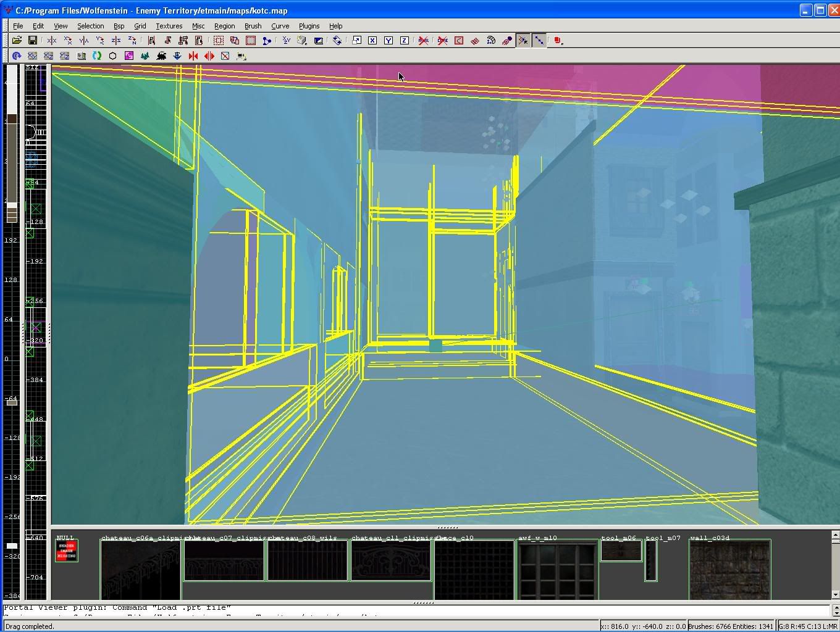Click the Hollow brush icon
This screenshot has height=632, width=840.
tap(251, 41)
